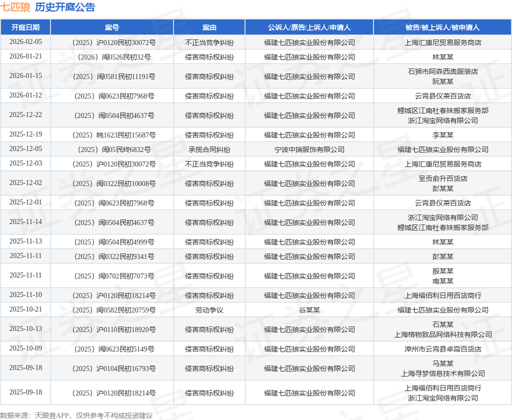Click date cell 2025-12-01

pos(25,202)
